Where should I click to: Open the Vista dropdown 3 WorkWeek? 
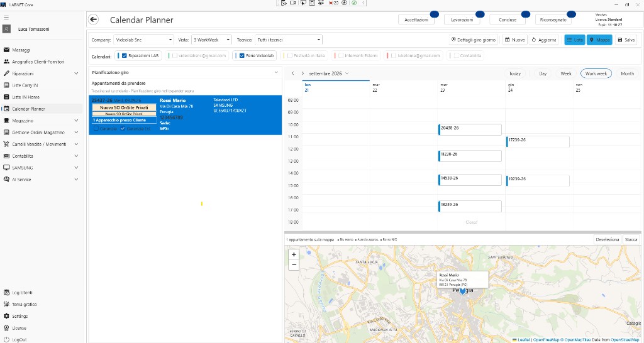[211, 40]
